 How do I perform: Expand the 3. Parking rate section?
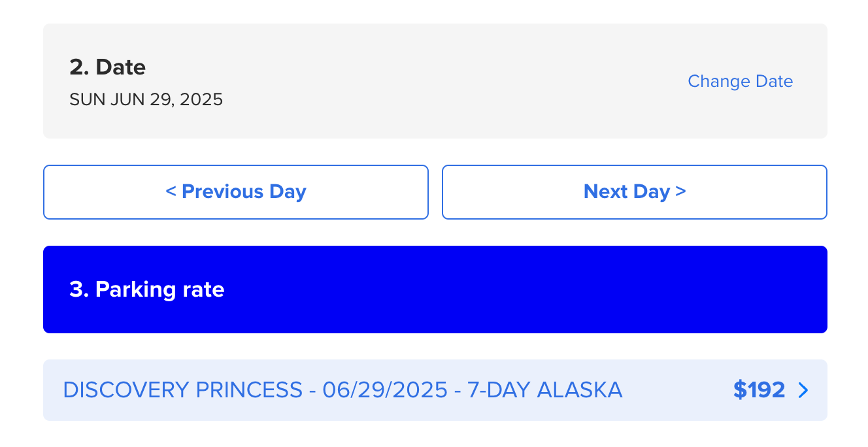tap(435, 289)
